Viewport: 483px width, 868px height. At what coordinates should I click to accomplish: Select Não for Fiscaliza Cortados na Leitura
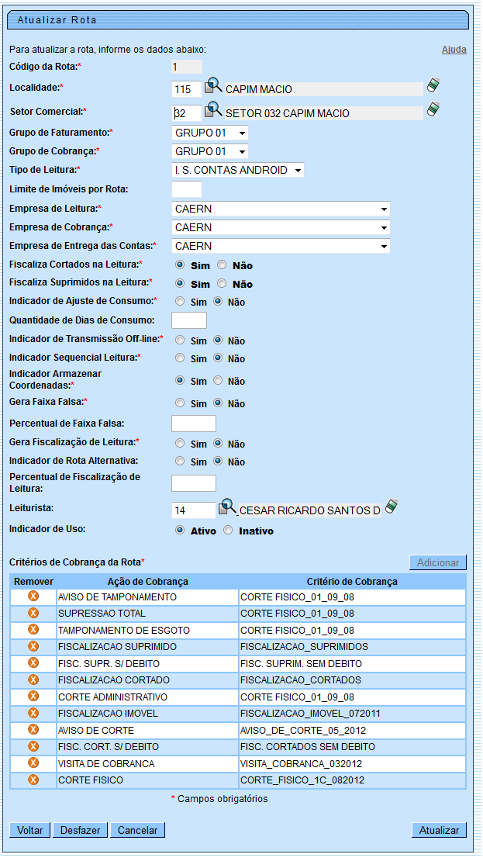point(222,265)
